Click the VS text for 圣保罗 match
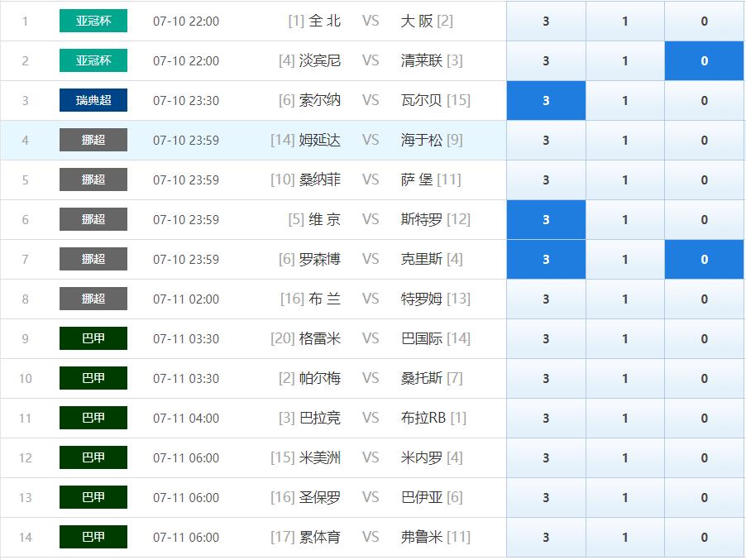746x560 pixels. (x=371, y=497)
